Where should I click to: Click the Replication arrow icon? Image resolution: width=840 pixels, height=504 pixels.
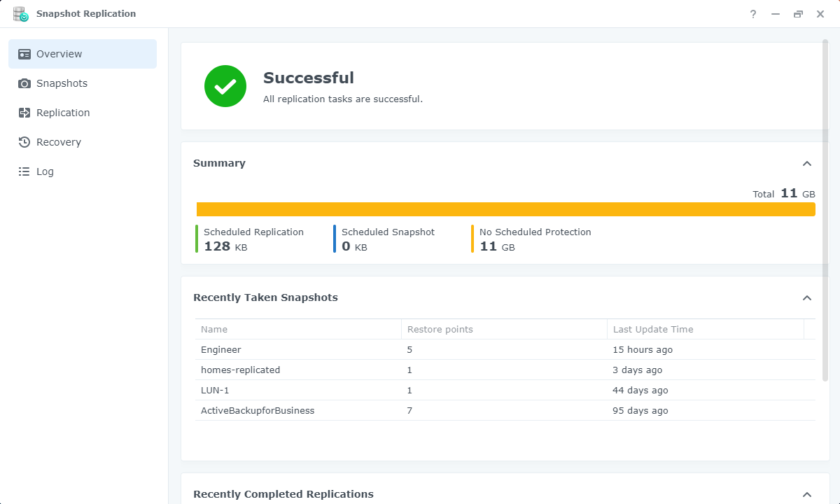24,113
